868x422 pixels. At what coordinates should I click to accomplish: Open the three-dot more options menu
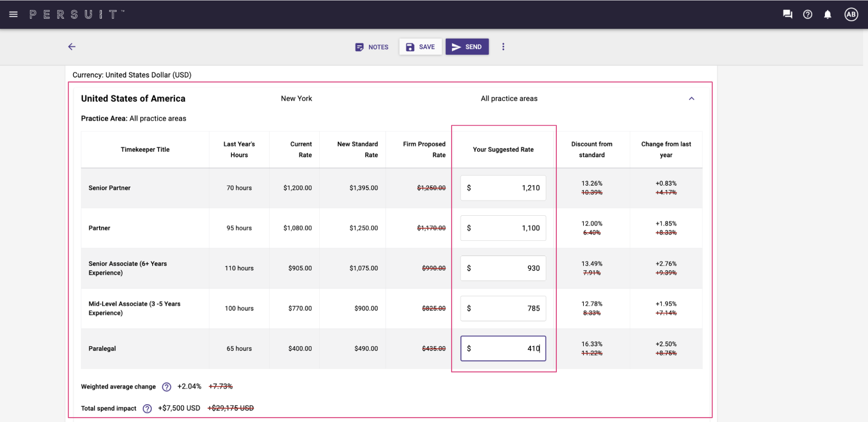pyautogui.click(x=503, y=47)
